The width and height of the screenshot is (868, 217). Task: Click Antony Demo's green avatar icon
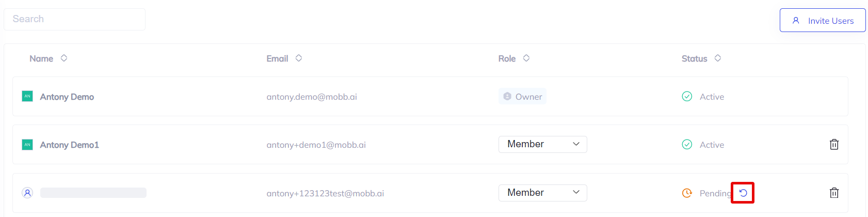point(27,96)
